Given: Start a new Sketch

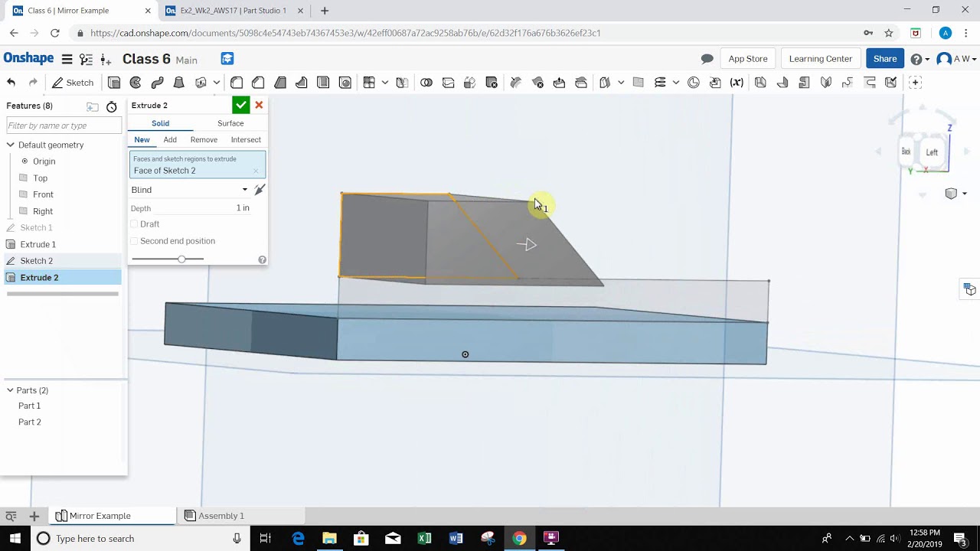Looking at the screenshot, I should click(73, 83).
